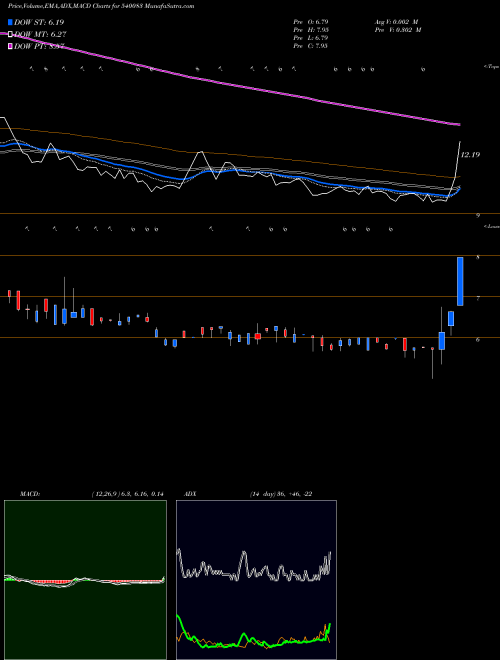Open the green MACD chart panel
500x660 pixels.
click(x=85, y=580)
